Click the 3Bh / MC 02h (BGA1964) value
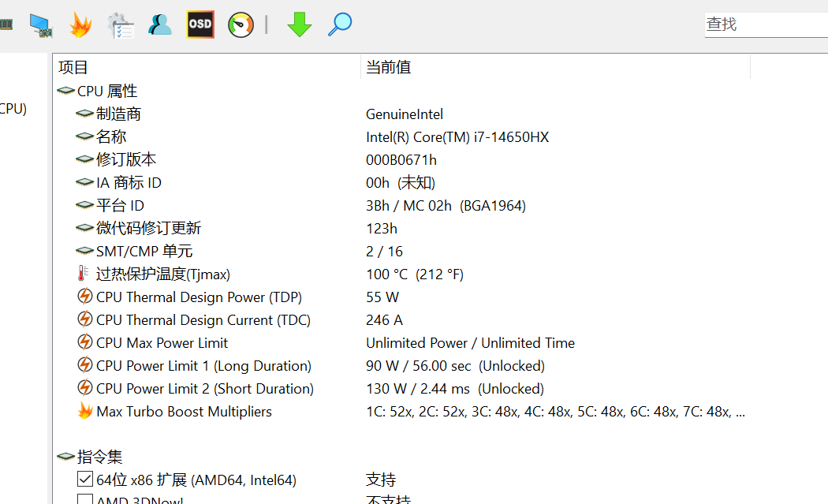The image size is (828, 504). coord(446,206)
